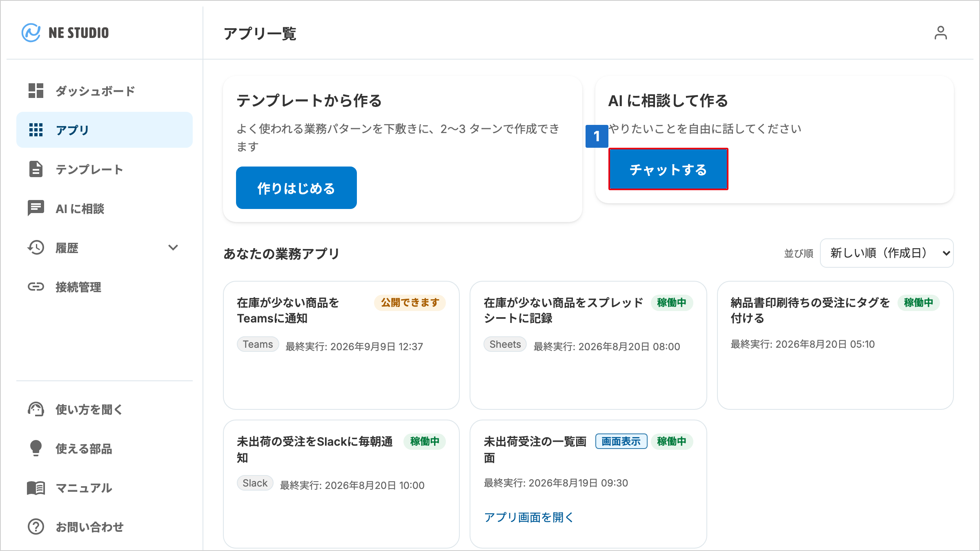Open the 在庫が少ない商品をTeamsに通知 app card
This screenshot has width=980, height=551.
341,345
